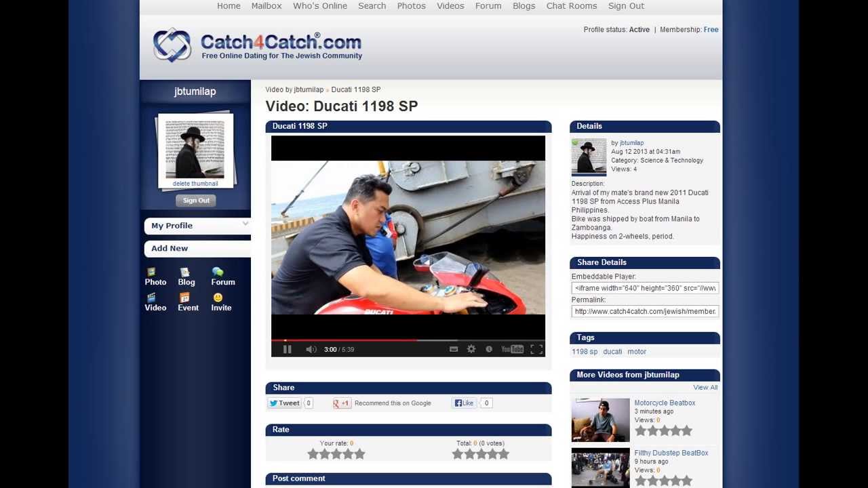
Task: Click the Google +1 button
Action: [342, 403]
